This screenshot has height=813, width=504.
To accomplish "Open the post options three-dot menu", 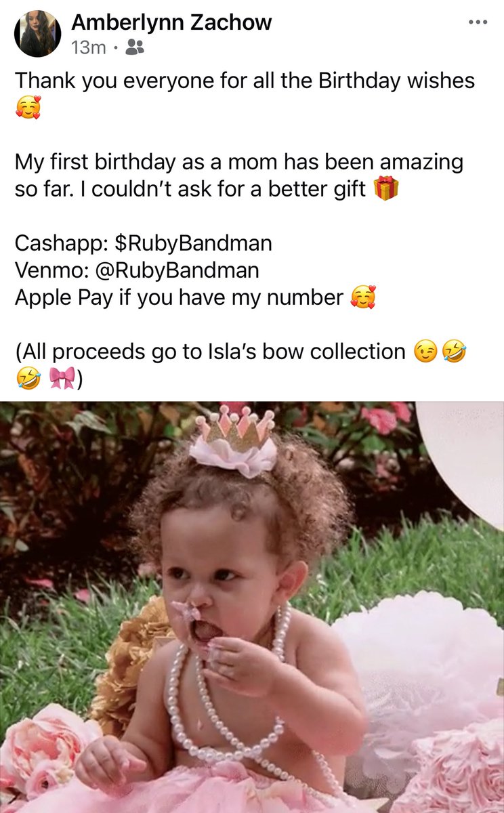I will point(478,22).
